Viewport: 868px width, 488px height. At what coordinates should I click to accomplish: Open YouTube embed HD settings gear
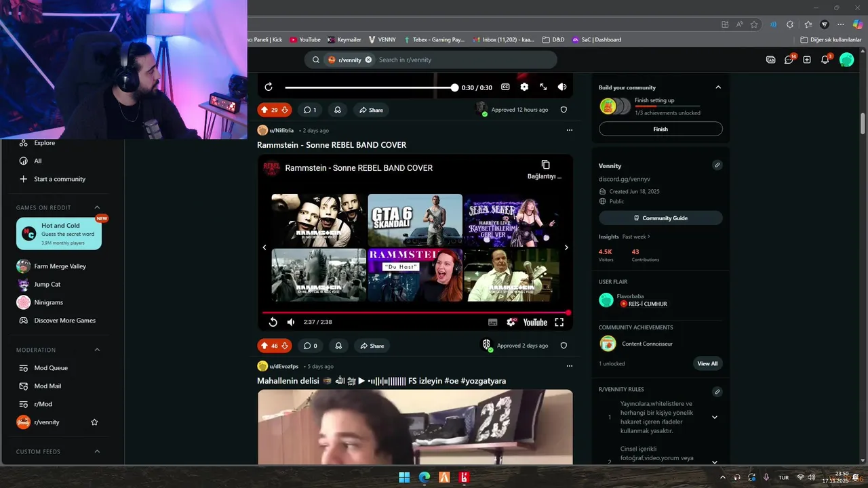(x=511, y=323)
